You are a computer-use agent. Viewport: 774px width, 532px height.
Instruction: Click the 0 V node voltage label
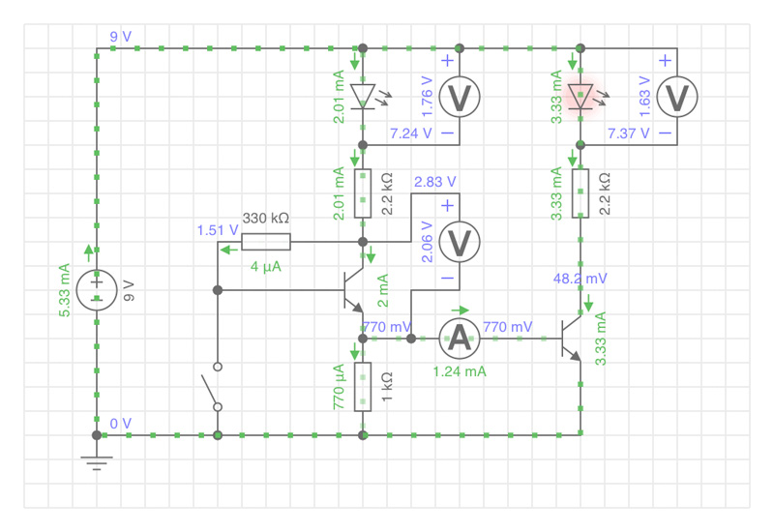(121, 424)
